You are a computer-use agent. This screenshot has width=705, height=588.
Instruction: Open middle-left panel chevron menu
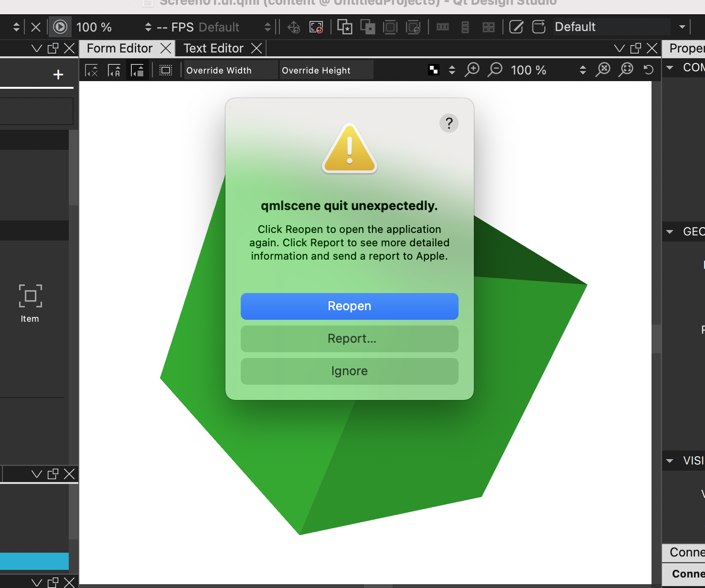point(37,474)
